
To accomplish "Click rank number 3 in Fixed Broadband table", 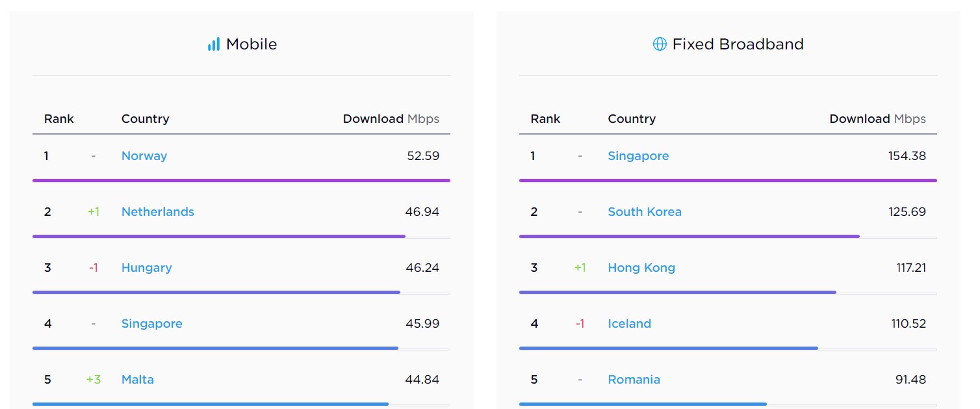I will tap(534, 268).
